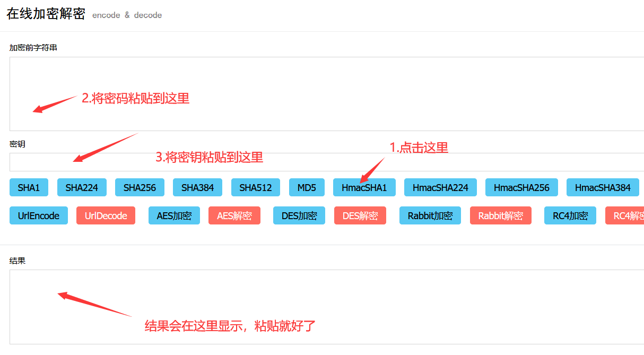Click the Rabbit加密 encrypt button
Viewport: 644px width, 355px height.
coord(430,215)
